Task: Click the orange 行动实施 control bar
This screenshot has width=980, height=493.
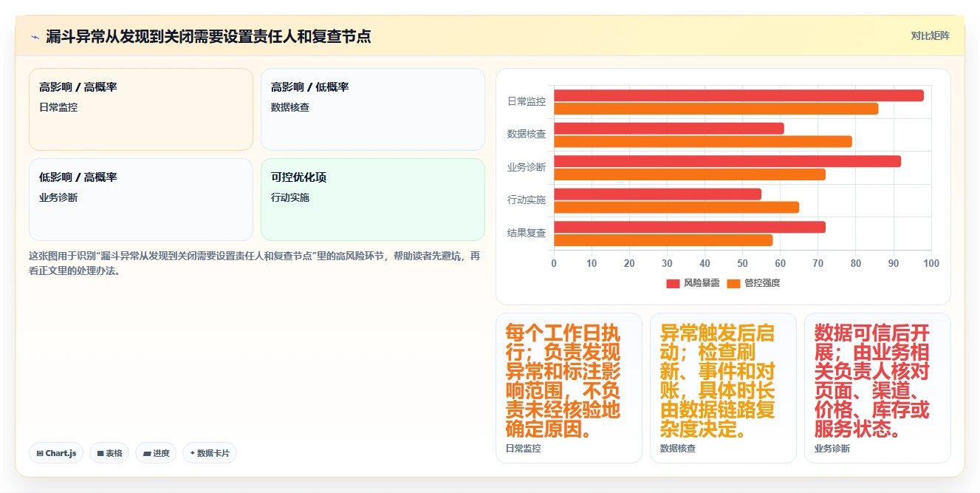Action: click(x=676, y=208)
